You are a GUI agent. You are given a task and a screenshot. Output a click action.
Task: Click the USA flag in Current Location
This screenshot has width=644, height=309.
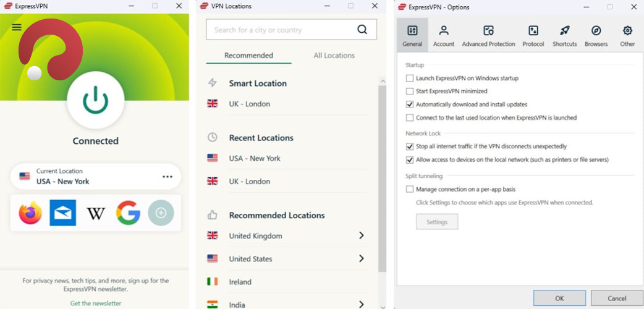click(25, 176)
